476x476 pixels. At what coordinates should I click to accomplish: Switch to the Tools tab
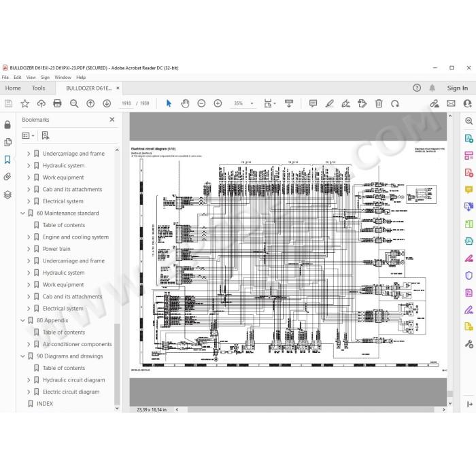[x=39, y=88]
